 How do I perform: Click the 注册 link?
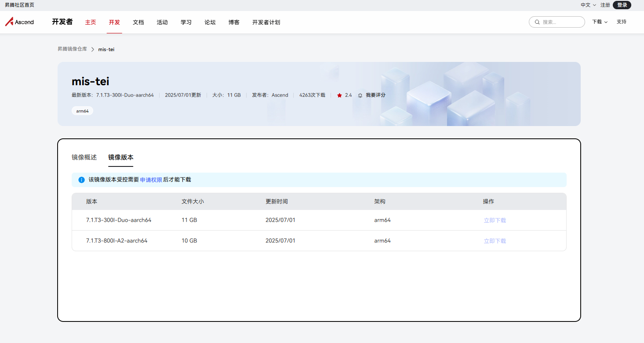605,5
